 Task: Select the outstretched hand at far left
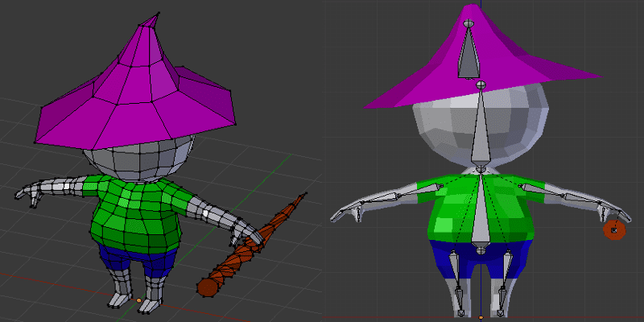(29, 194)
